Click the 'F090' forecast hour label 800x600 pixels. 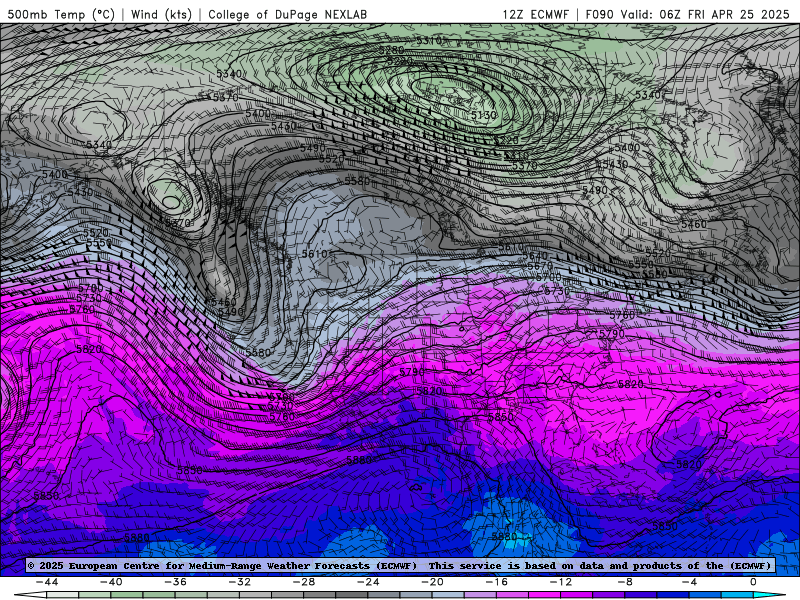click(599, 14)
